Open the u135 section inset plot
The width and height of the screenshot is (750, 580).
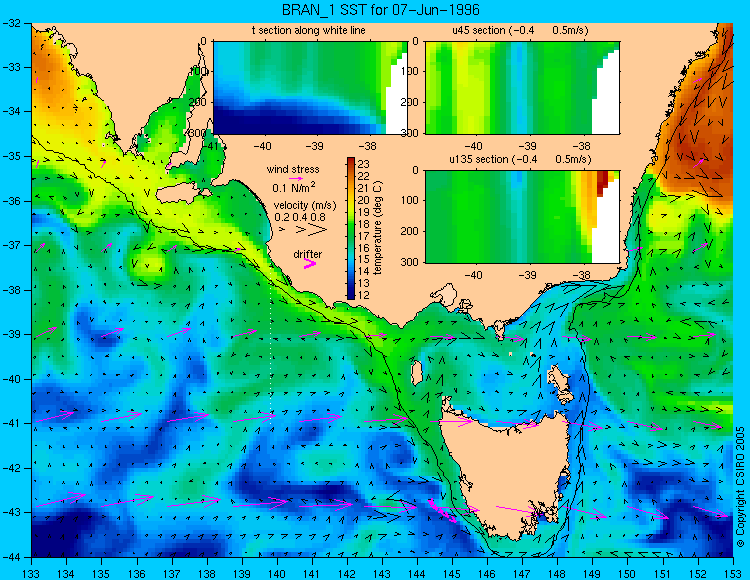click(x=522, y=217)
